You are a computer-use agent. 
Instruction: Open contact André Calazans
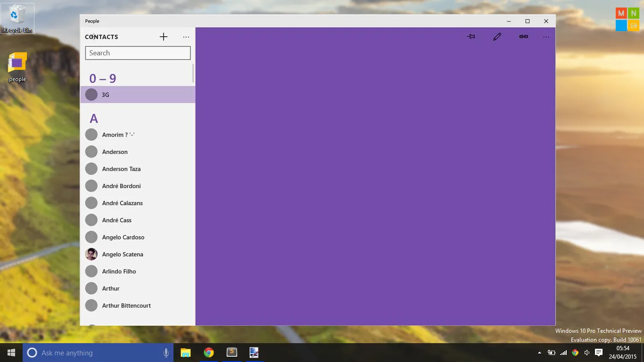point(138,203)
